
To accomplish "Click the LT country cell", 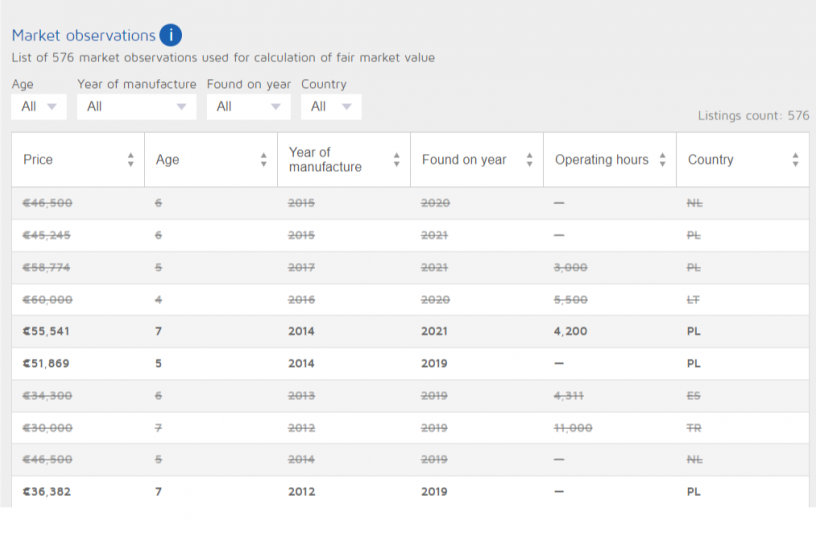I will click(x=693, y=300).
